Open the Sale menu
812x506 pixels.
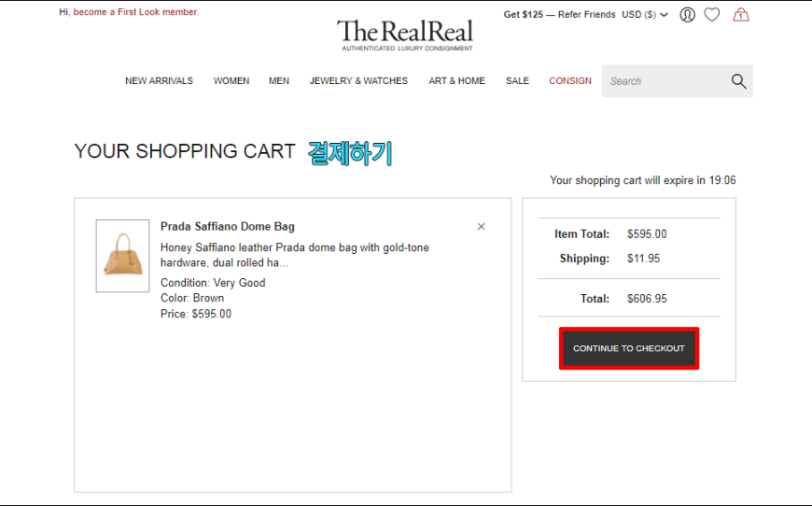tap(517, 81)
